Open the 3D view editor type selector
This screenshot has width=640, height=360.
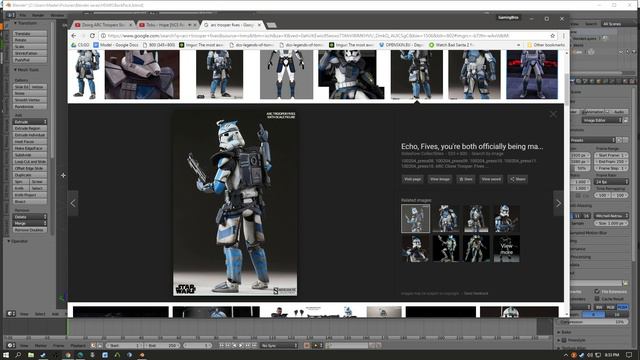[11, 313]
